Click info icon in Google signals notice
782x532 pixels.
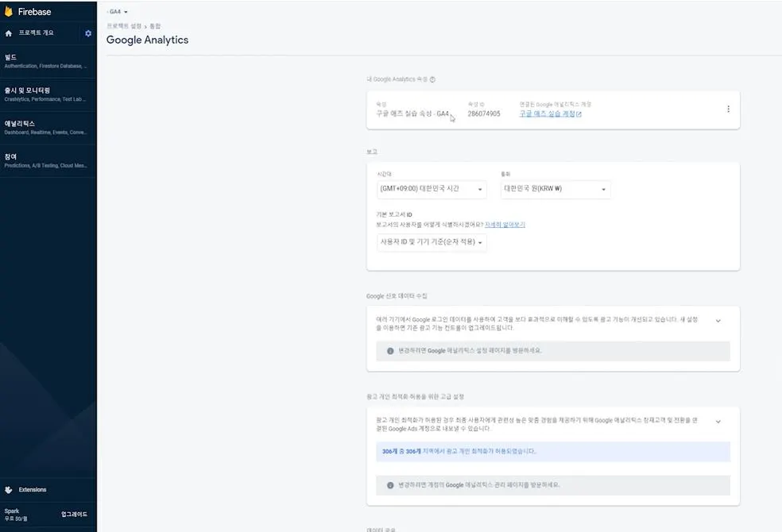(x=390, y=351)
